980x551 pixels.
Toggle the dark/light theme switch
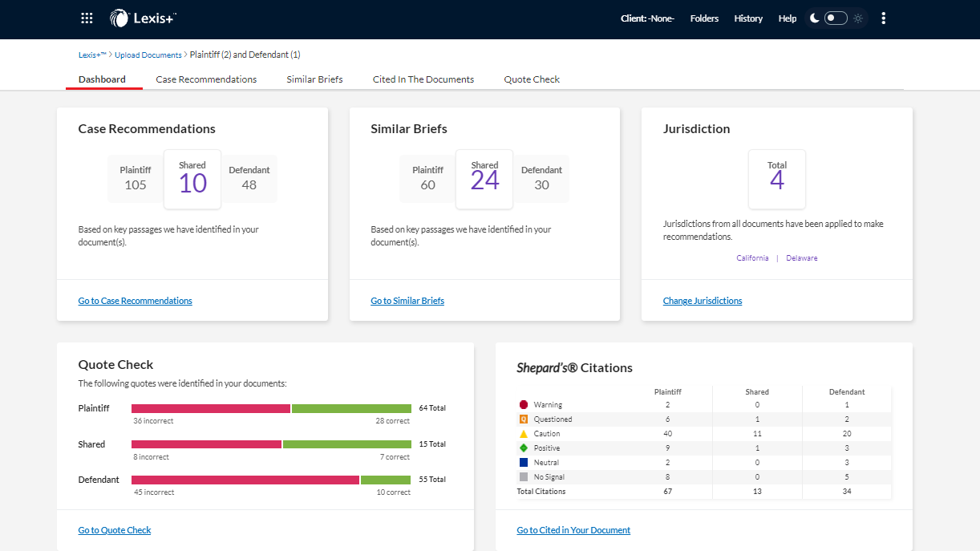pyautogui.click(x=836, y=18)
